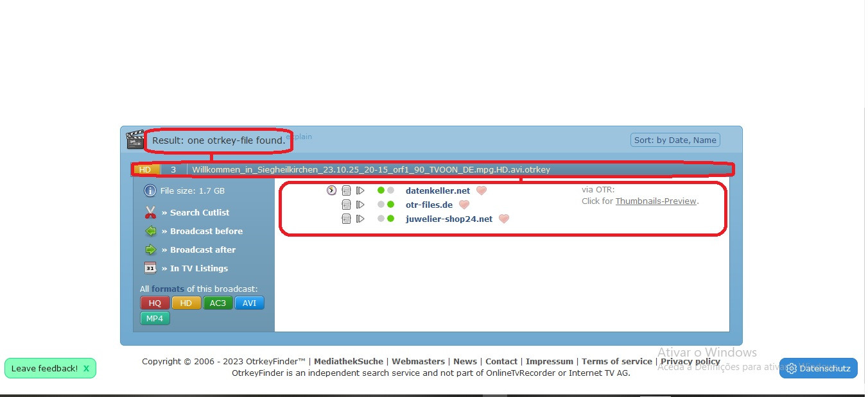Image resolution: width=868 pixels, height=397 pixels.
Task: Click the scissors icon for Search Cutlist
Action: [x=150, y=212]
